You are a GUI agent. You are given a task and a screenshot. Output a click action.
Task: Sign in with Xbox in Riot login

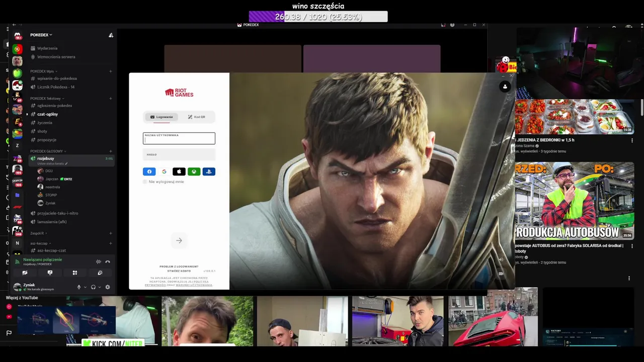194,171
